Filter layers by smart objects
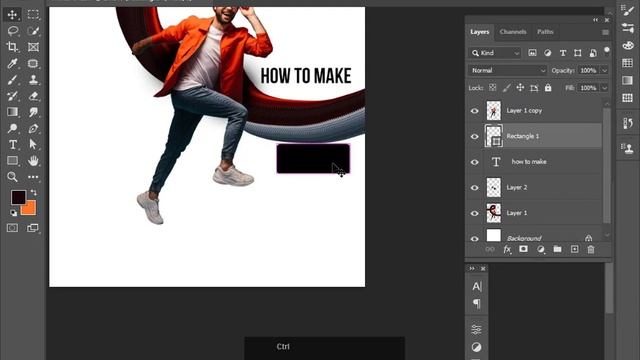 point(593,53)
